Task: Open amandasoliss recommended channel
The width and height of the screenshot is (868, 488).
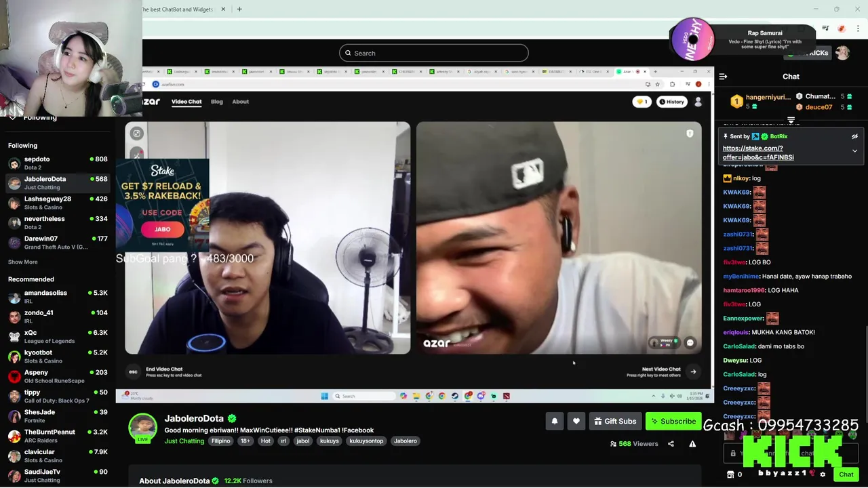Action: click(58, 297)
